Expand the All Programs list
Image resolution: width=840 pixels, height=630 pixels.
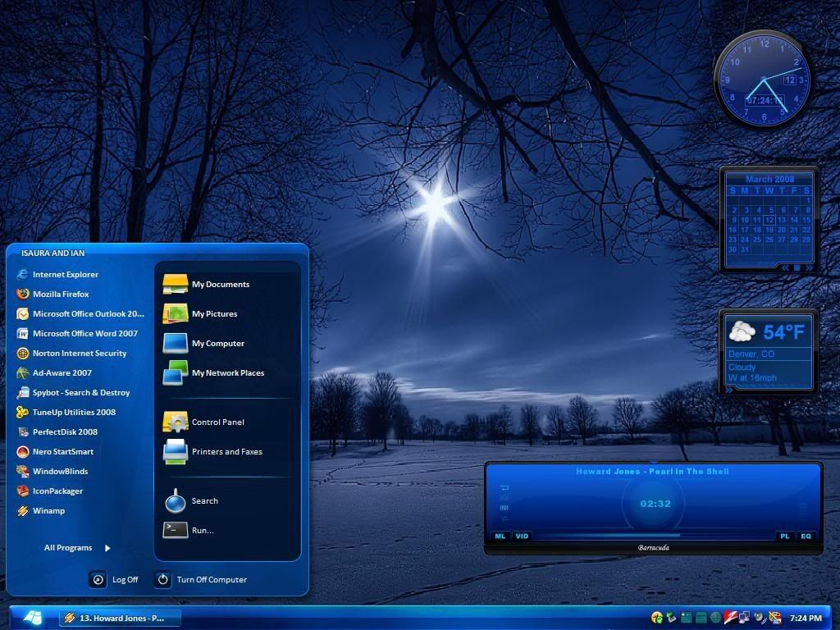77,547
